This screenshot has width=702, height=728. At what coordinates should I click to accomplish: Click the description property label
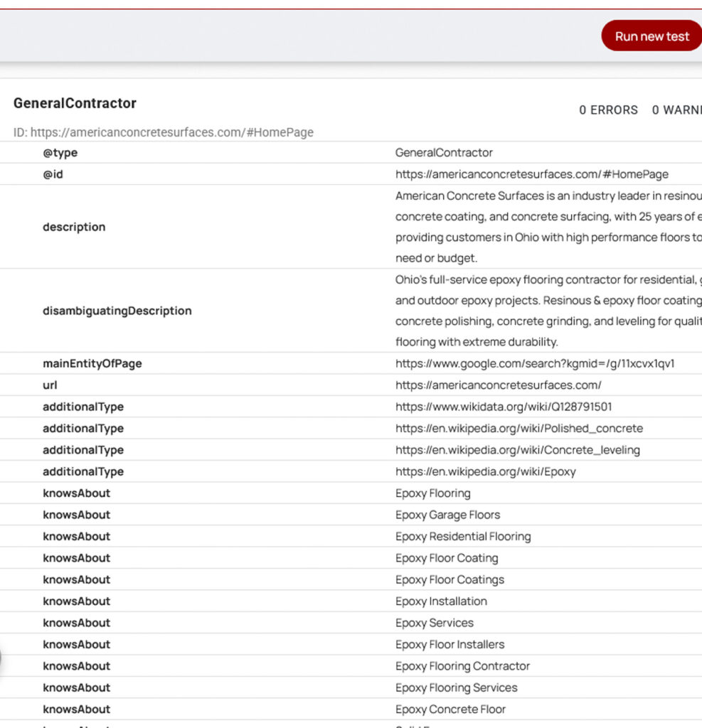point(74,227)
